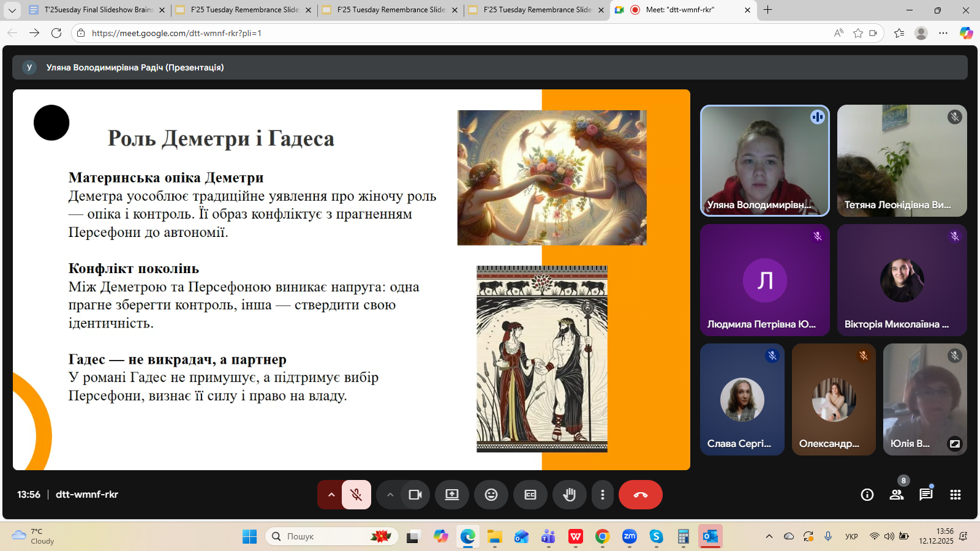Switch to T'25uesday Final Slideshow tab
Viewport: 980px width, 551px height.
point(98,10)
